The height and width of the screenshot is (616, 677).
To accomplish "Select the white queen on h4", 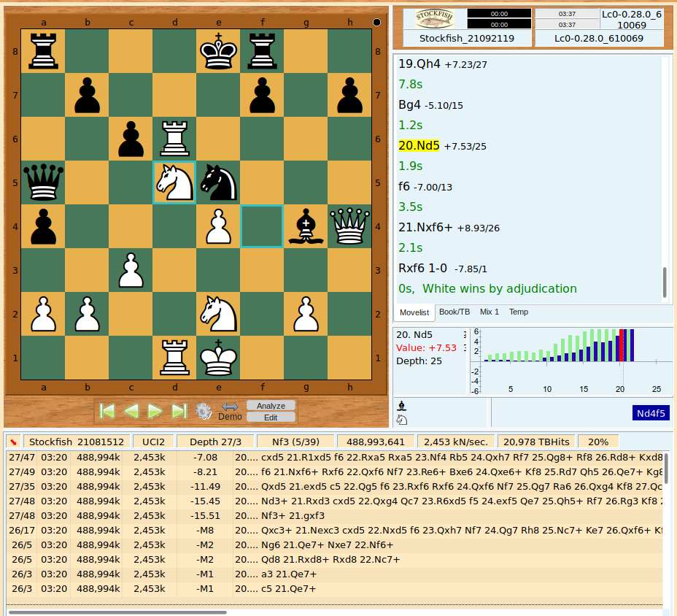I will 349,226.
